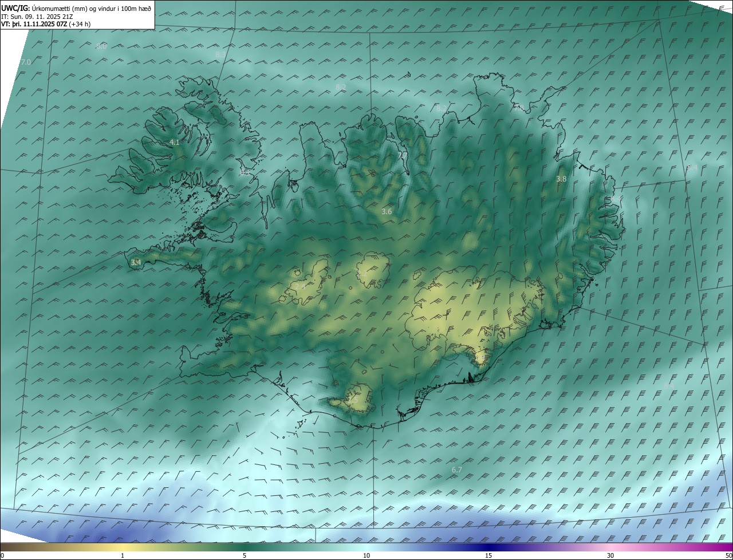
Task: Click the 10 tick on the color scale
Action: pyautogui.click(x=366, y=556)
